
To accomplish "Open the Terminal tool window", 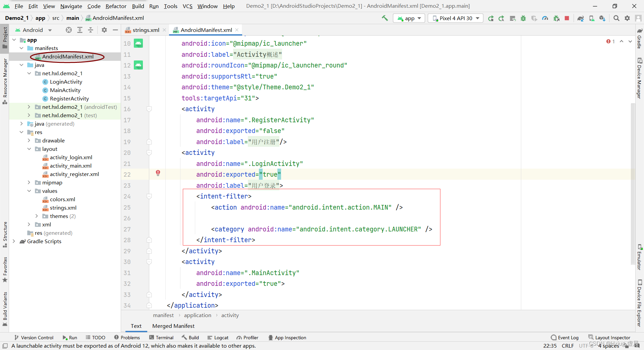I will [x=161, y=338].
